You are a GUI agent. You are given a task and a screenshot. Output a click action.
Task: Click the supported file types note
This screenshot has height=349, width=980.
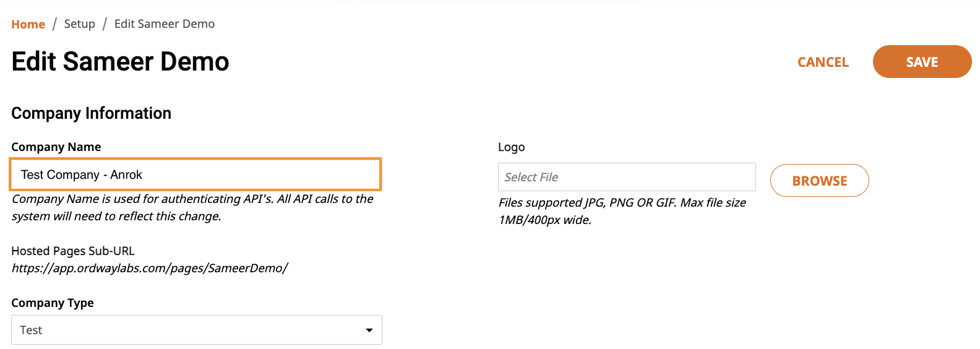coord(622,211)
